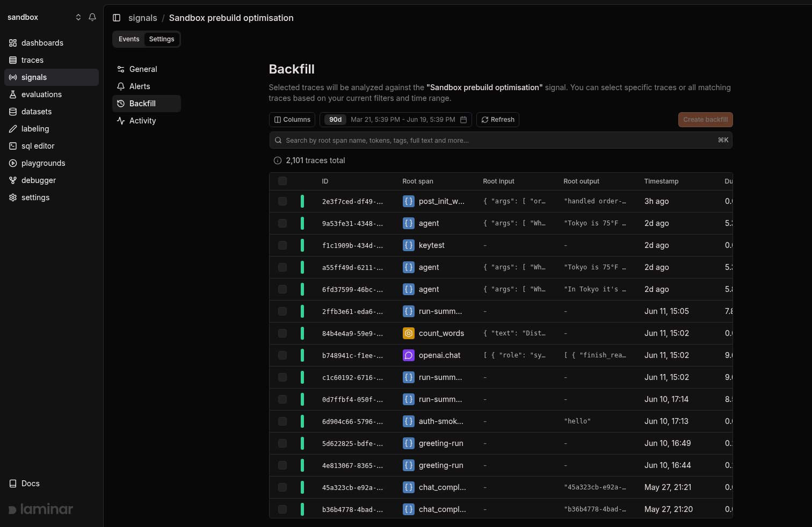Check the a55ff49d-6211 trace row

tap(282, 267)
